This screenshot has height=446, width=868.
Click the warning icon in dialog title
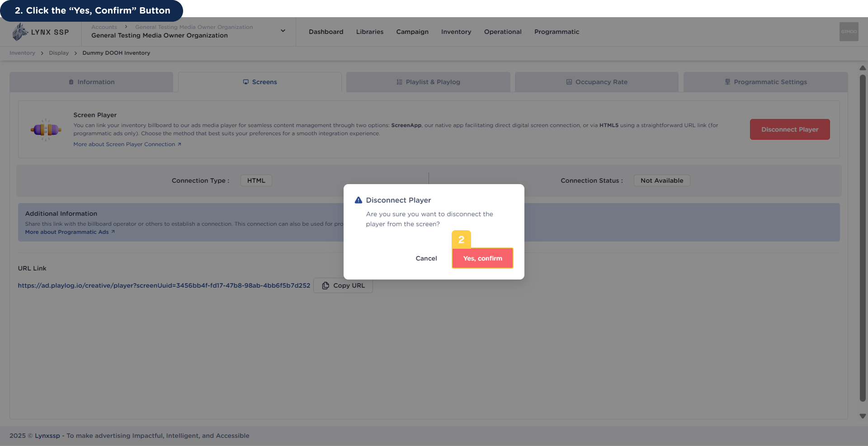point(359,200)
